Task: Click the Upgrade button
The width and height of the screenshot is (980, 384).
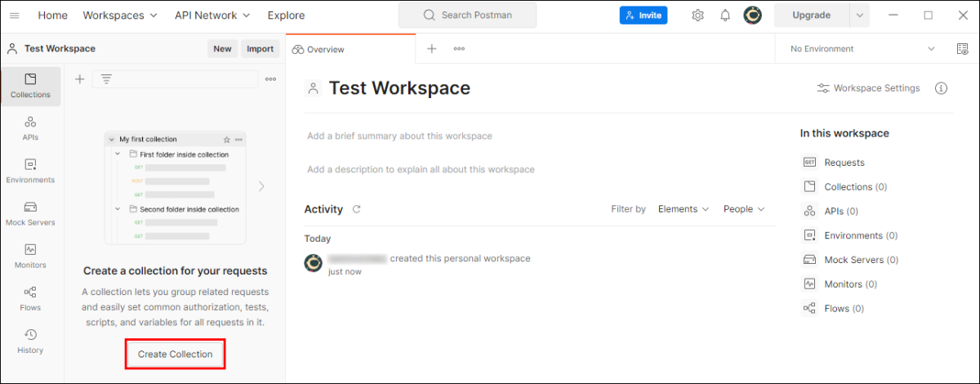Action: click(x=812, y=15)
